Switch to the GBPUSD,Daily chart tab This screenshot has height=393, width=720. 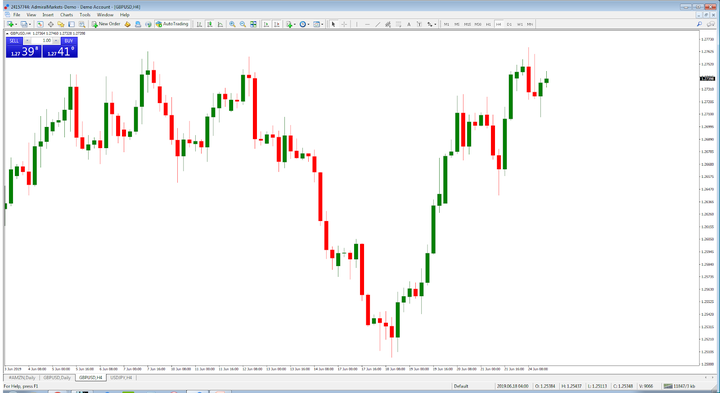click(57, 378)
